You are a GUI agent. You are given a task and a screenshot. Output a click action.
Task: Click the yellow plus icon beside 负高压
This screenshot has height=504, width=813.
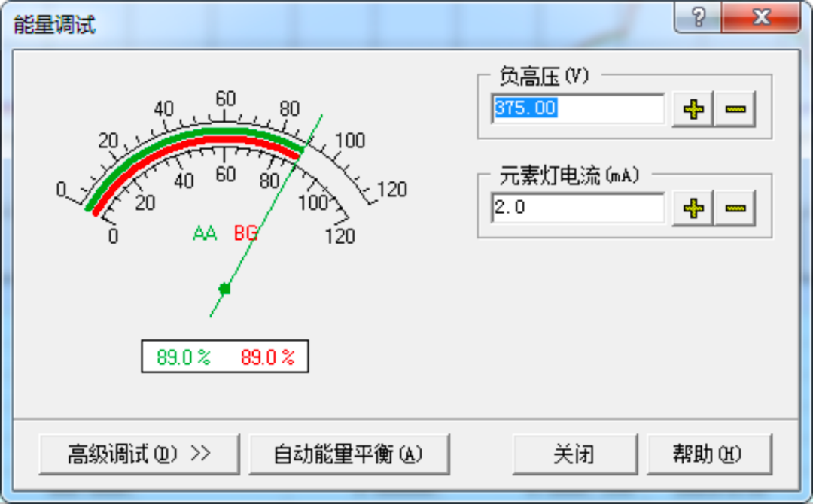click(x=692, y=108)
